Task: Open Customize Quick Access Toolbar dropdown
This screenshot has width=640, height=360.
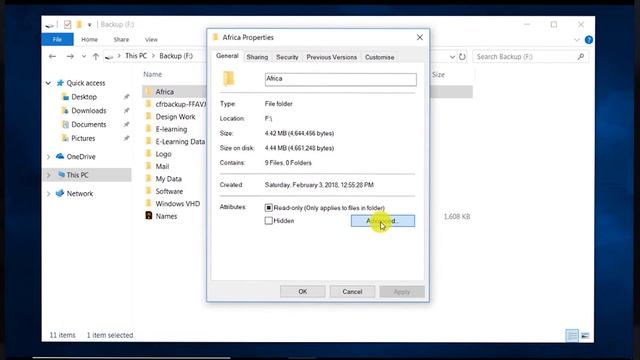Action: (89, 25)
